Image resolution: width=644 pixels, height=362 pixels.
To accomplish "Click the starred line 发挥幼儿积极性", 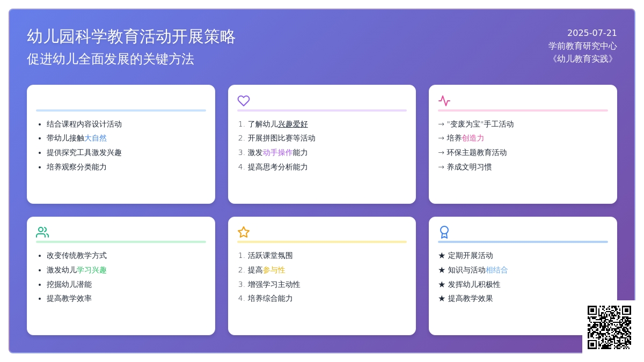I will 469,284.
